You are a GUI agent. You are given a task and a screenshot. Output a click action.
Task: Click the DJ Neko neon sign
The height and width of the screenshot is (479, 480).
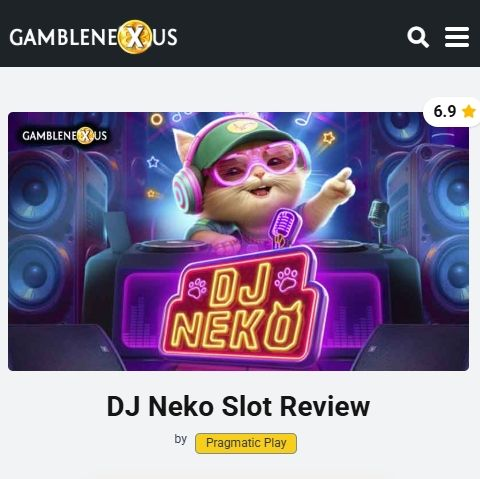tap(242, 308)
